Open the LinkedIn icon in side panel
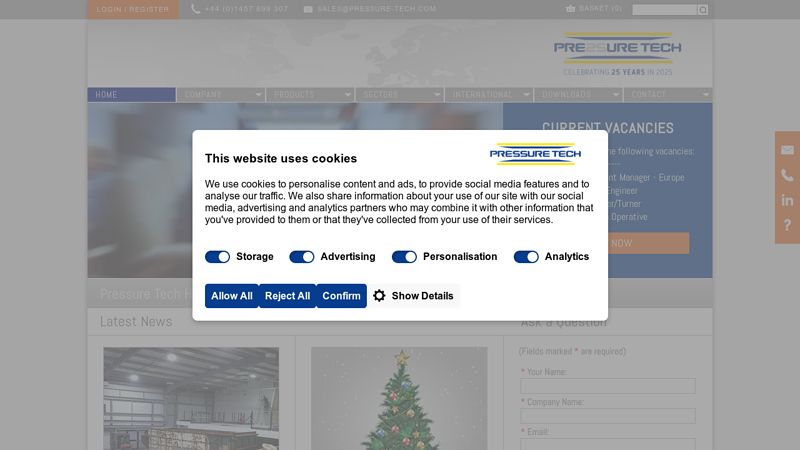Viewport: 800px width, 450px height. click(x=787, y=201)
